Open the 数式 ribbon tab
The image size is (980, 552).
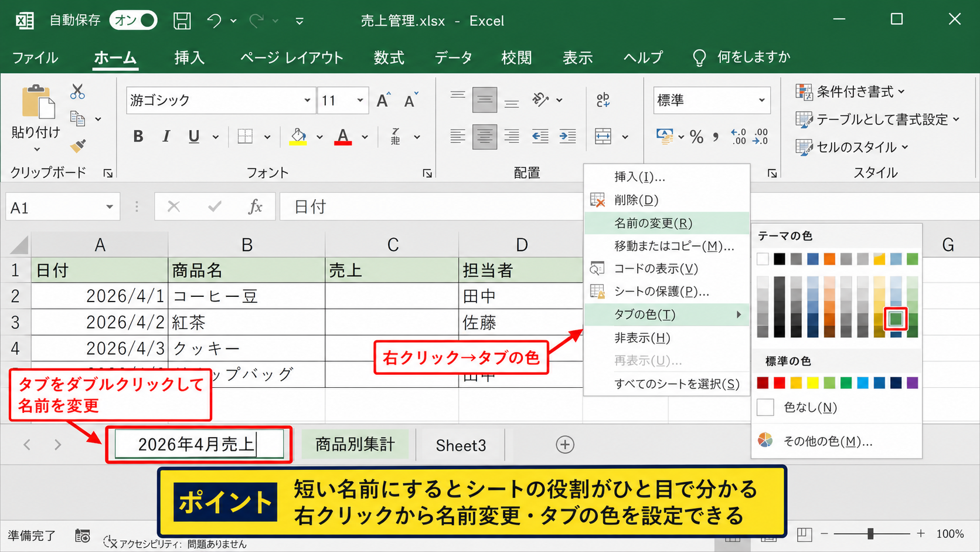[x=389, y=57]
